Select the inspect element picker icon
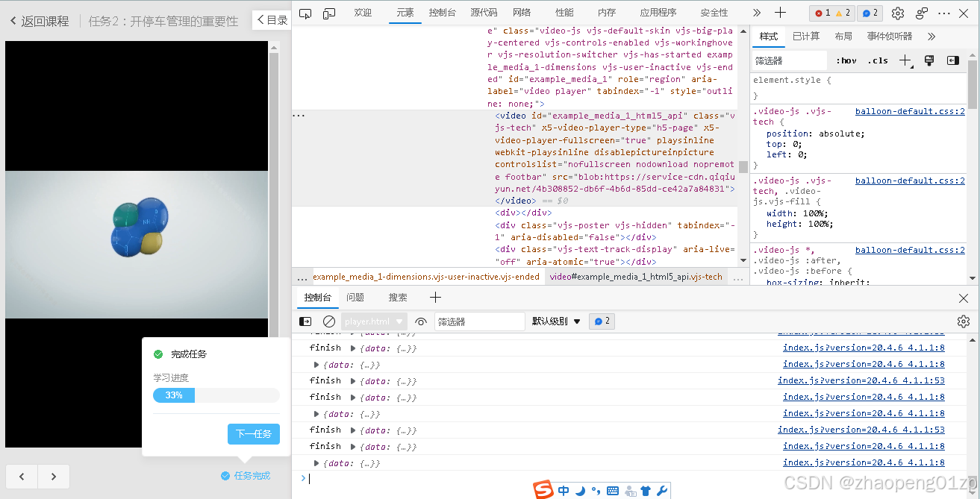 point(305,13)
